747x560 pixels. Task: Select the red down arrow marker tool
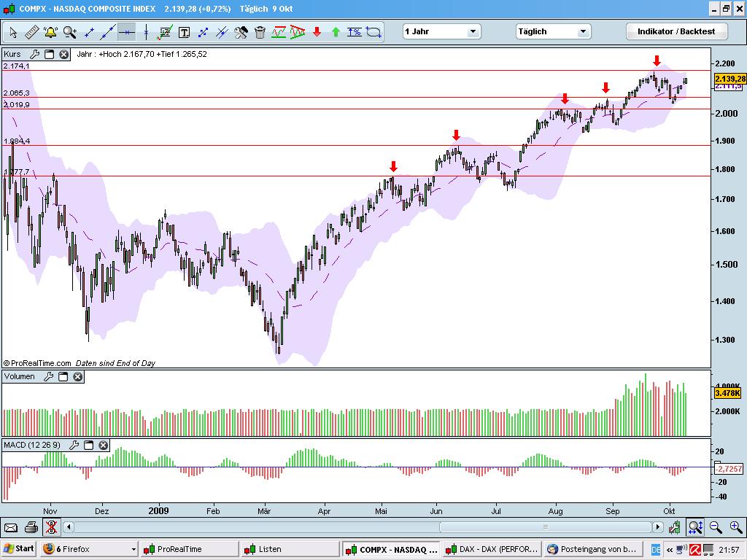pyautogui.click(x=317, y=32)
